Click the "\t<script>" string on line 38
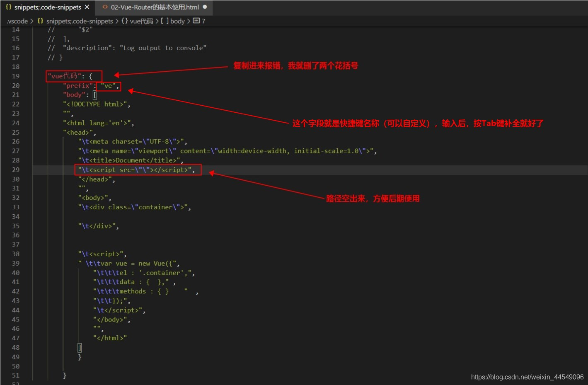Screen dimensions: 588x385 pos(101,254)
